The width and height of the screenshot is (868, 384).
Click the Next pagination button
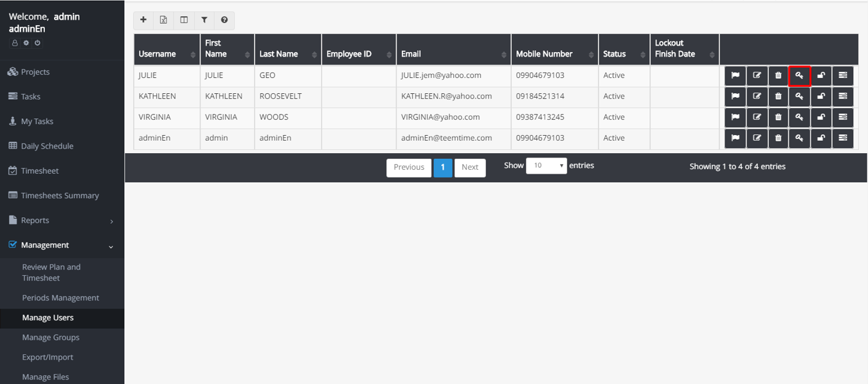[470, 167]
